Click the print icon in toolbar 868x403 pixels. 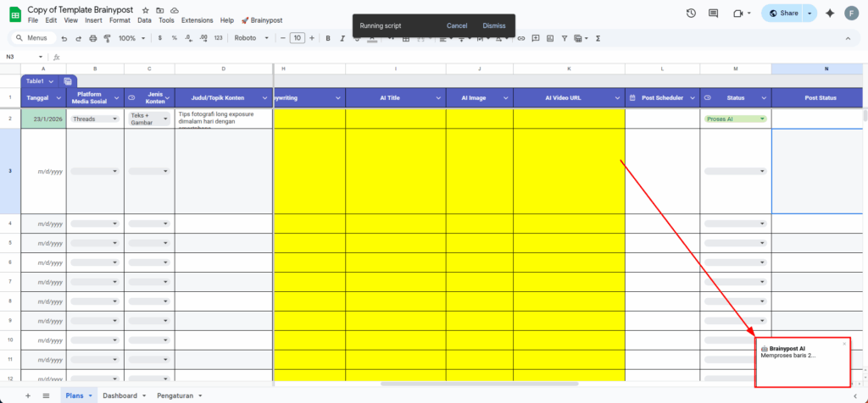coord(92,38)
